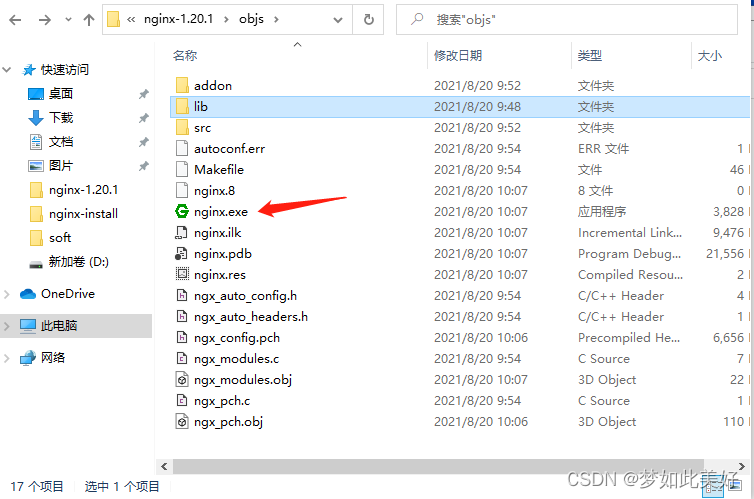Screen dimensions: 754x499
Task: Open 文档 in quick access
Action: tap(61, 141)
